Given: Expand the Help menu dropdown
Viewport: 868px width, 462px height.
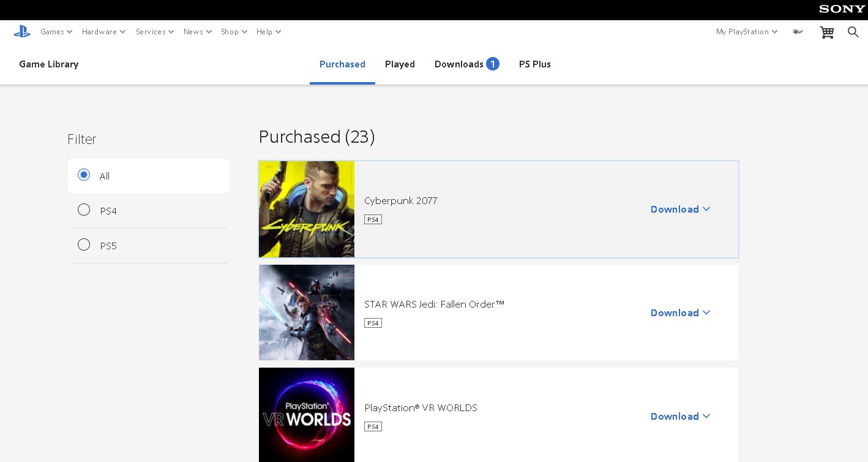Looking at the screenshot, I should [269, 32].
